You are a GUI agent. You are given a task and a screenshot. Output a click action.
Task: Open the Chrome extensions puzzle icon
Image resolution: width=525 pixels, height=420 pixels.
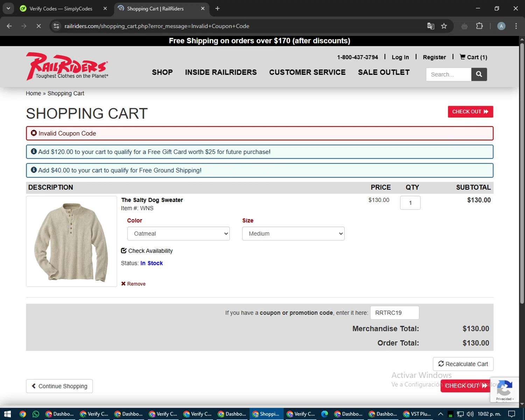coord(479,26)
